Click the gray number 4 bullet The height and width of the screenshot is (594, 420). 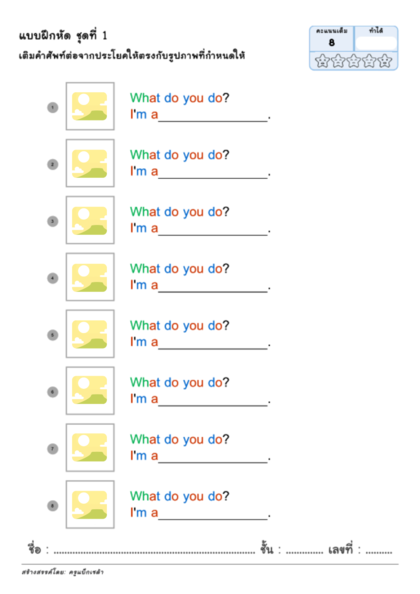click(53, 278)
